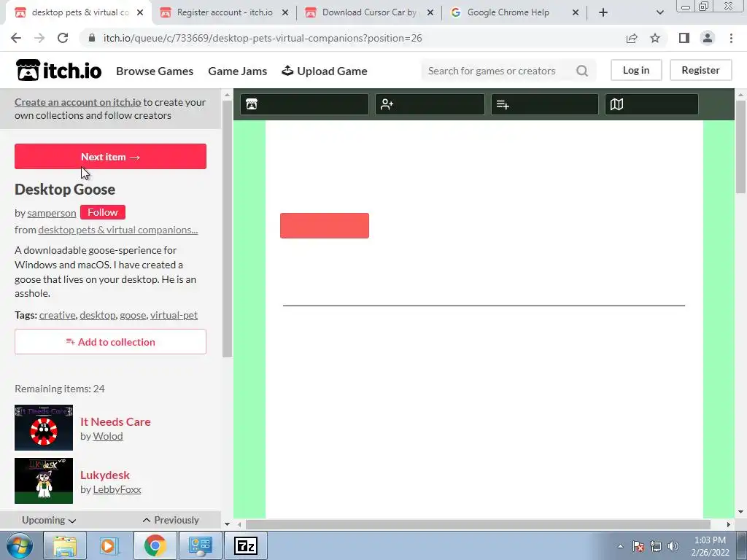Click Add to collection button
The width and height of the screenshot is (747, 560).
[111, 341]
